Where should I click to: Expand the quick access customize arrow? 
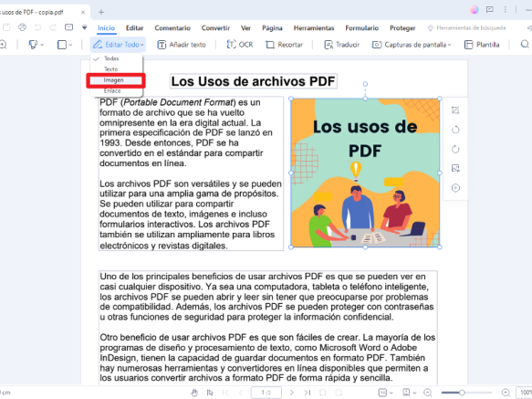click(85, 27)
